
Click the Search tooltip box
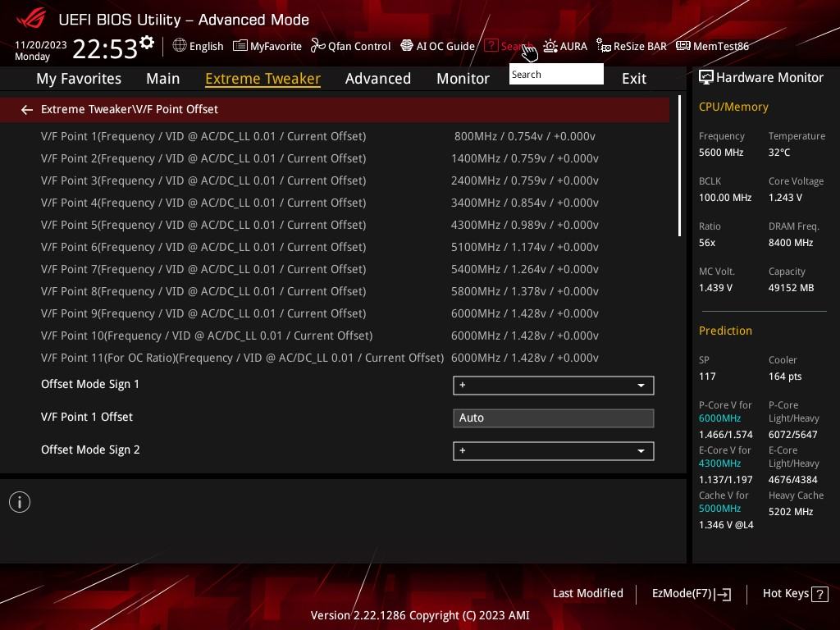556,74
